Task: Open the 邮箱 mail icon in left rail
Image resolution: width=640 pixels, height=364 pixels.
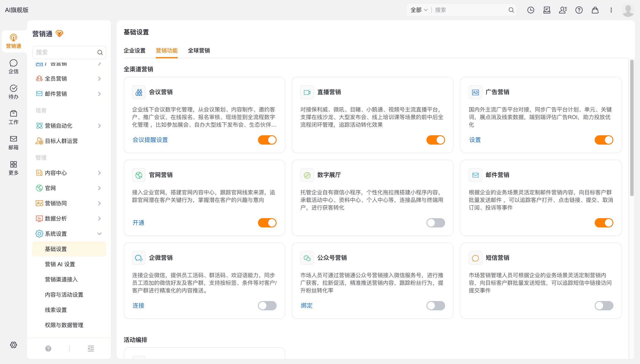Action: coord(14,142)
